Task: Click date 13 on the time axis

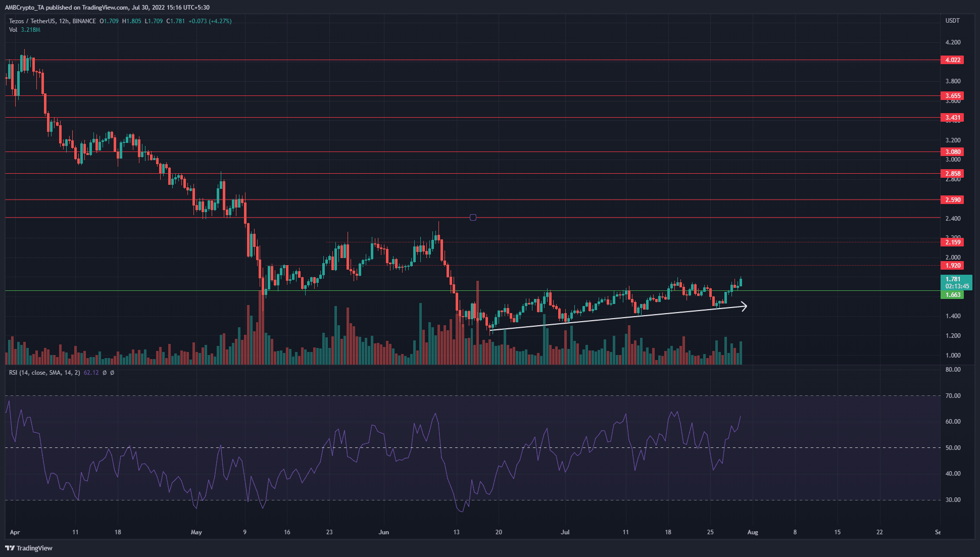Action: click(x=456, y=532)
